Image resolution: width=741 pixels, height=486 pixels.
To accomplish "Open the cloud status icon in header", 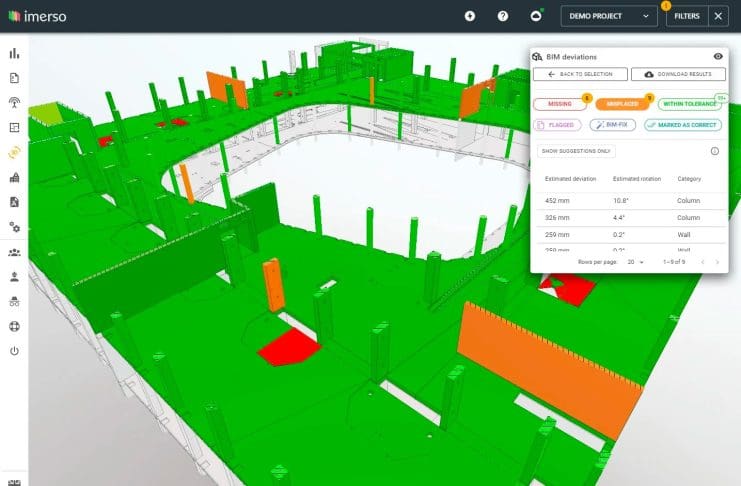I will click(536, 16).
